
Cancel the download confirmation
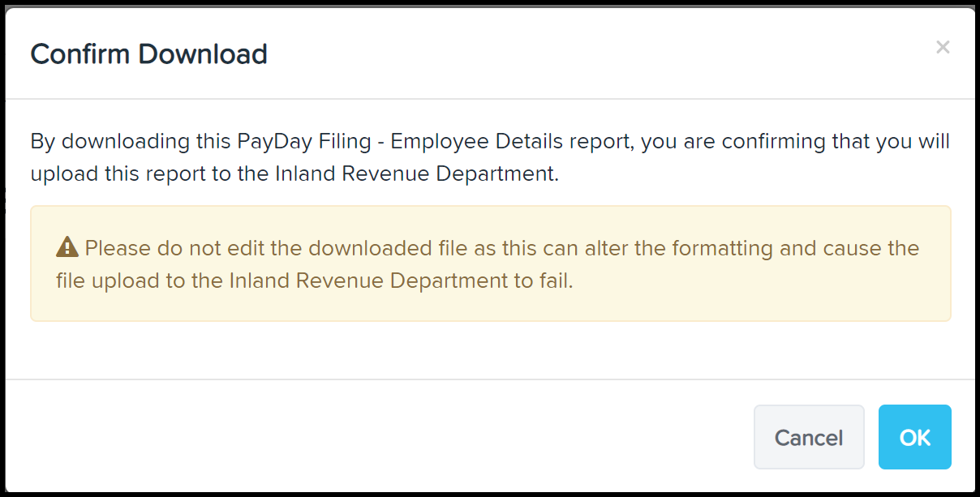tap(809, 437)
